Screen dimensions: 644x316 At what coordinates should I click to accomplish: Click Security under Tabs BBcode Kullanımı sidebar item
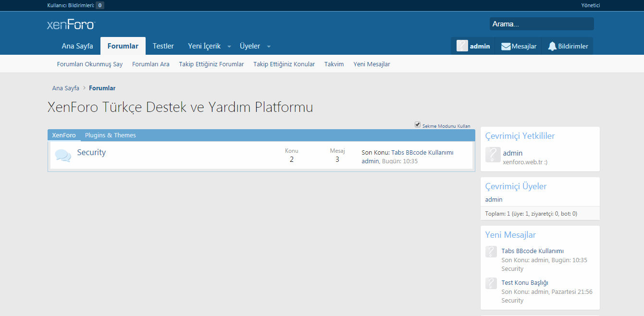point(512,268)
